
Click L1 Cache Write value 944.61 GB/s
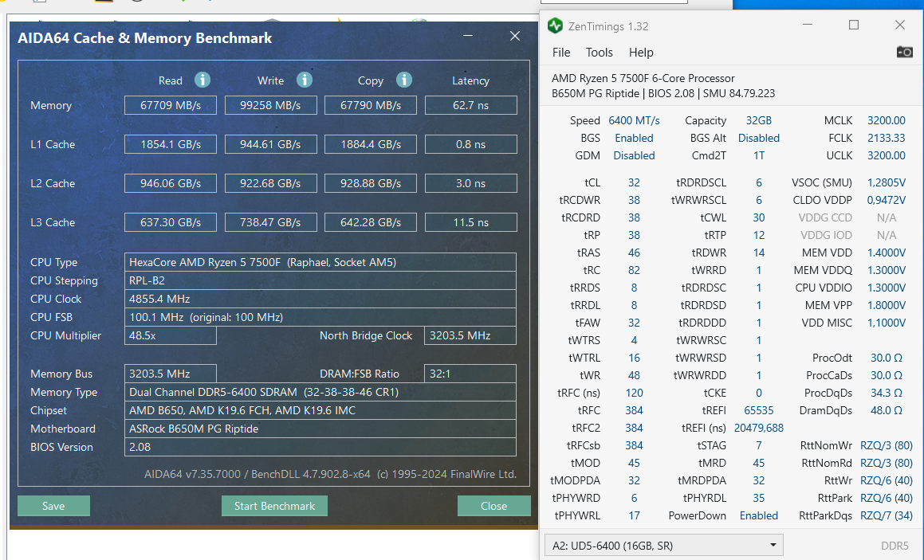[270, 144]
